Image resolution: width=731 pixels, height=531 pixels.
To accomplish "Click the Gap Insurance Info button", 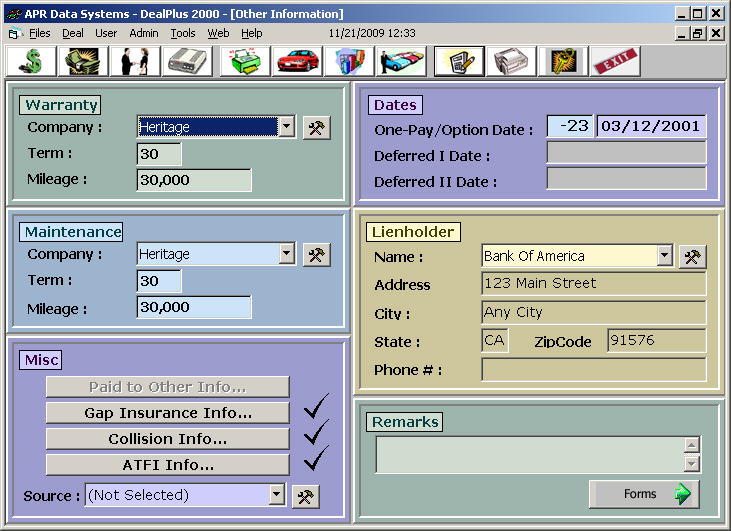I will pos(167,413).
